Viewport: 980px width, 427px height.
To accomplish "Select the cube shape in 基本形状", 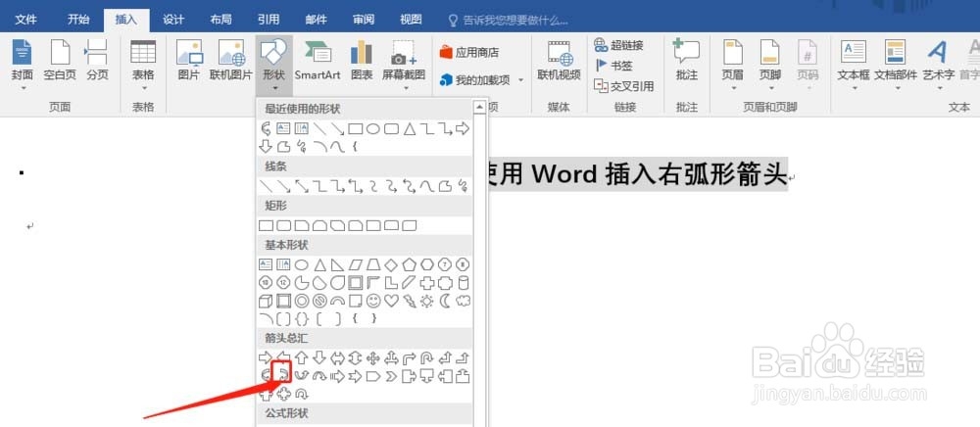I will click(266, 301).
